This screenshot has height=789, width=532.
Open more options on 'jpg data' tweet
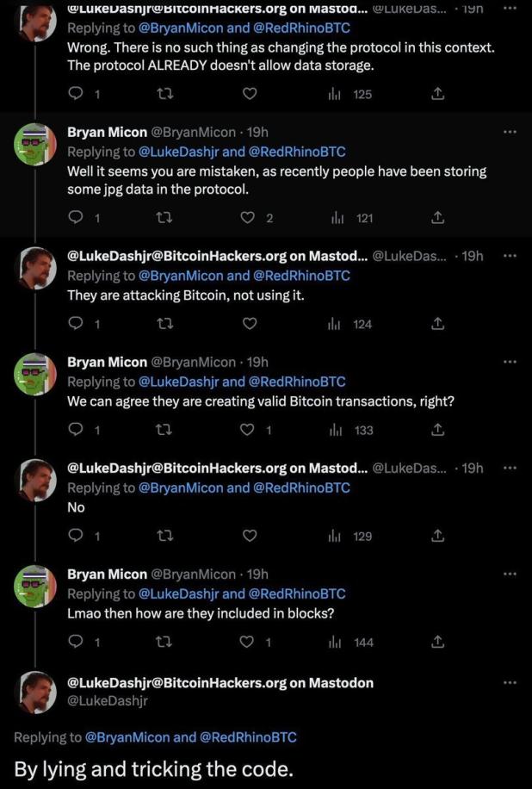[510, 133]
